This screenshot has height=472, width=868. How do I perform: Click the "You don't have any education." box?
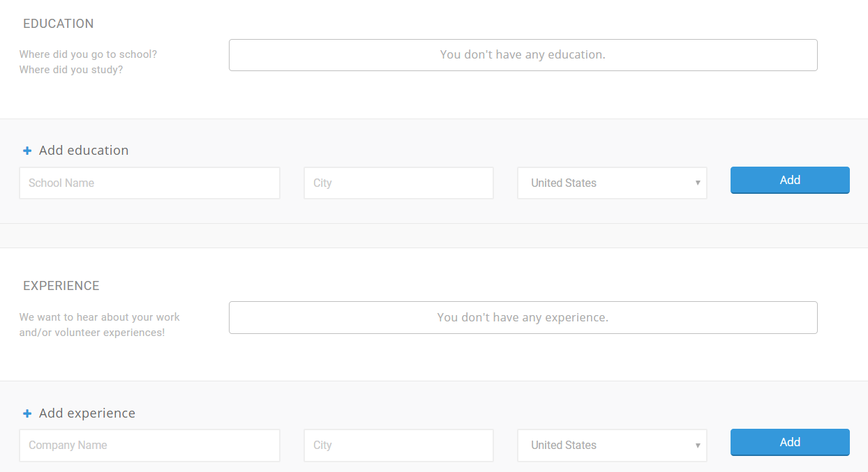523,55
